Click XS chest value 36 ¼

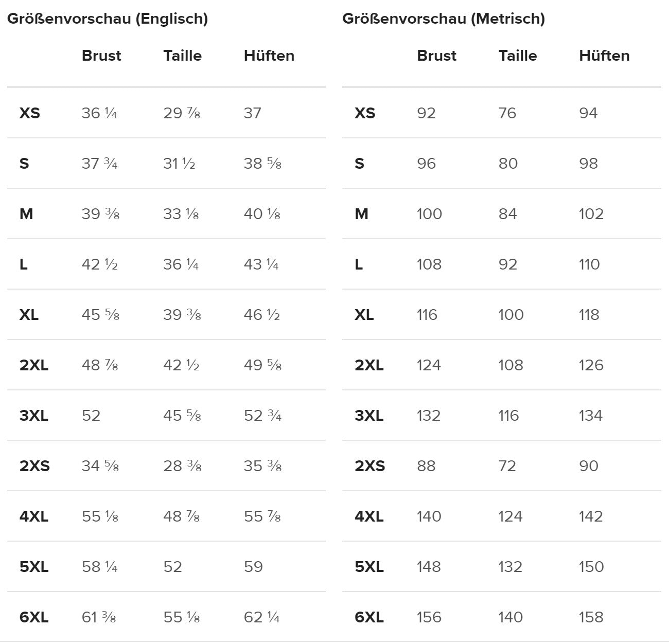pos(99,113)
